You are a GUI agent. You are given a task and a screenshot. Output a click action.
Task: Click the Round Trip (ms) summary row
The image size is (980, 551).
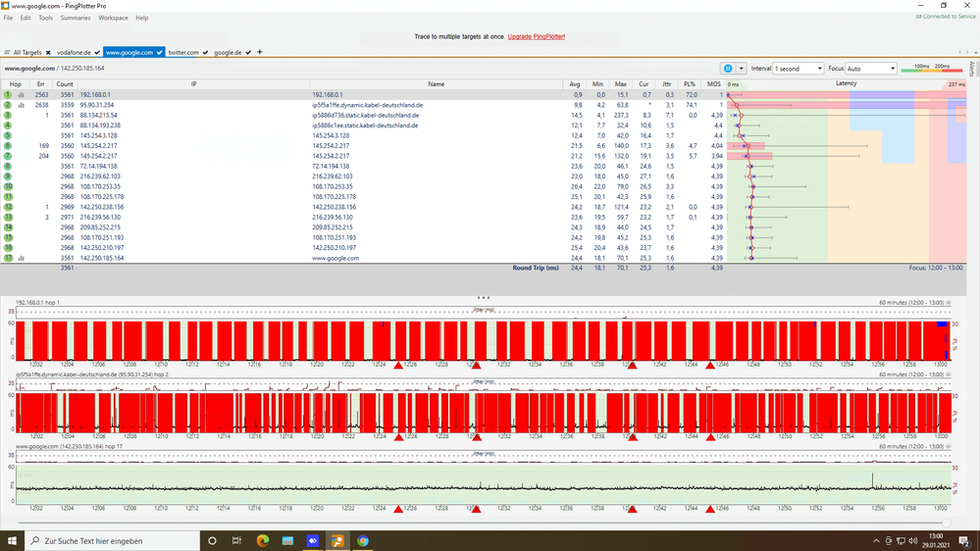point(483,268)
